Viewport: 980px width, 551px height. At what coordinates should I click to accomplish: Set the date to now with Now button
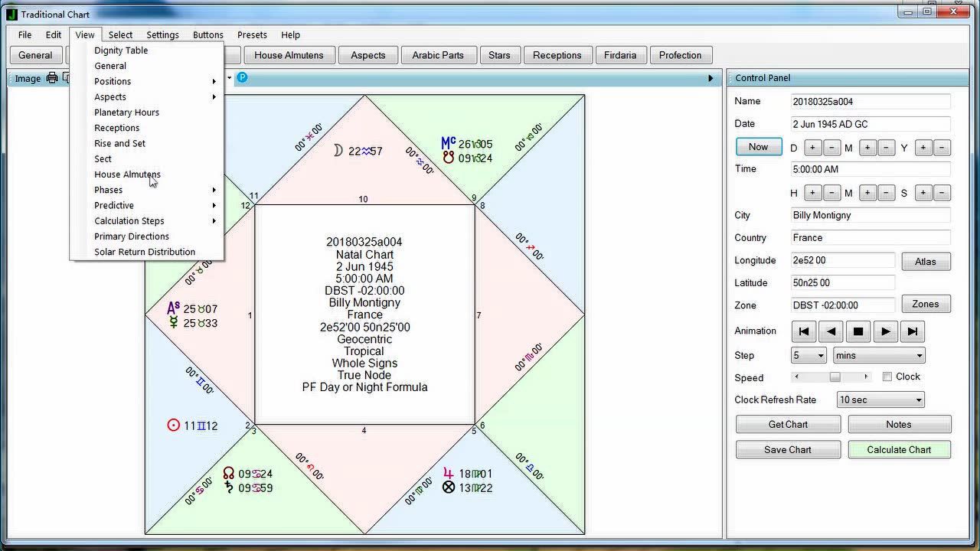759,147
